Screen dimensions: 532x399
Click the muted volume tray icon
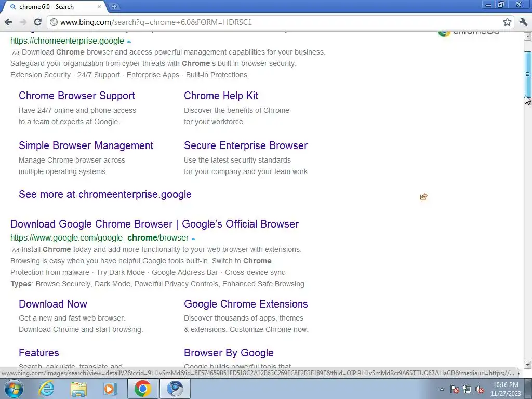pos(480,389)
